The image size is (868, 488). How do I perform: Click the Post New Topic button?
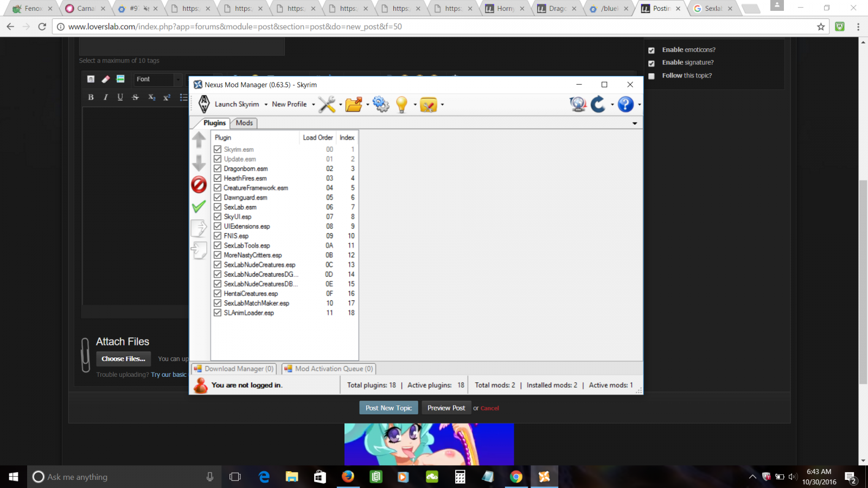(388, 408)
